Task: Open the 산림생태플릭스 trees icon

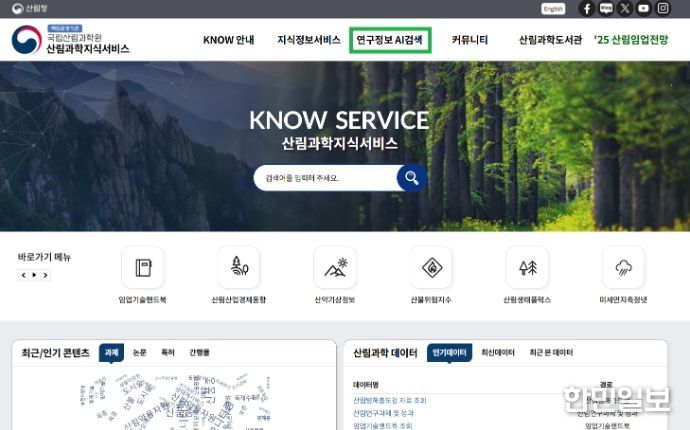Action: 528,267
